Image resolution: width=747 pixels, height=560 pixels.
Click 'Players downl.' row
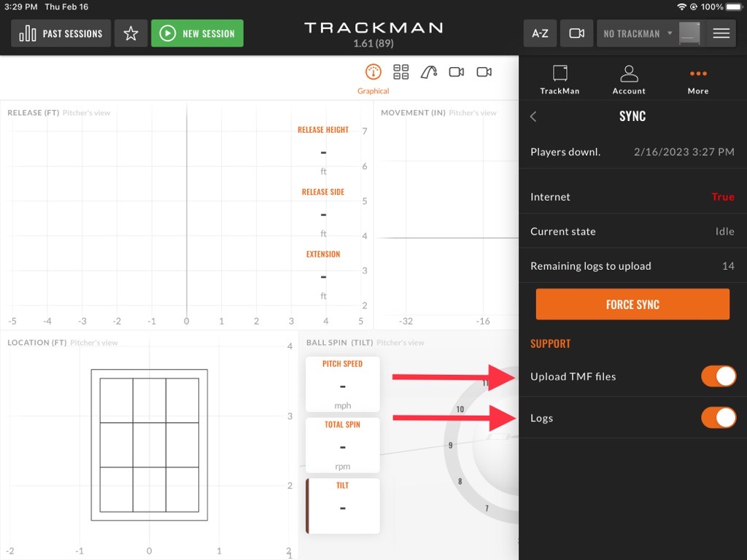point(632,152)
